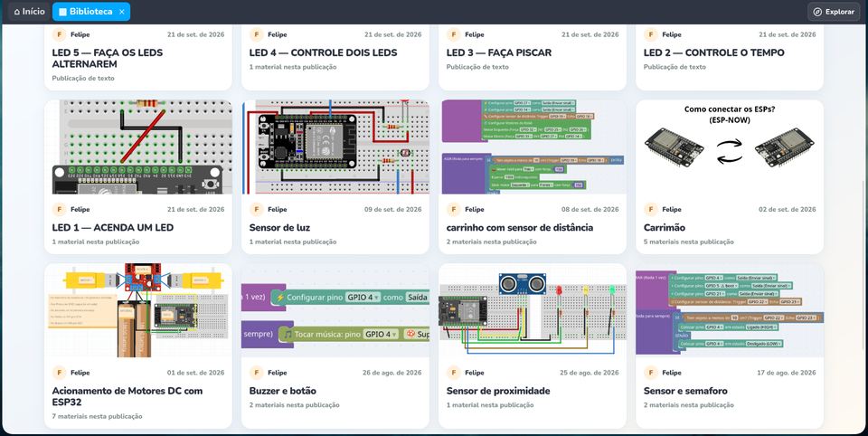Image resolution: width=868 pixels, height=436 pixels.
Task: Click Acionamento de Motores DC wiring thumbnail
Action: [138, 310]
